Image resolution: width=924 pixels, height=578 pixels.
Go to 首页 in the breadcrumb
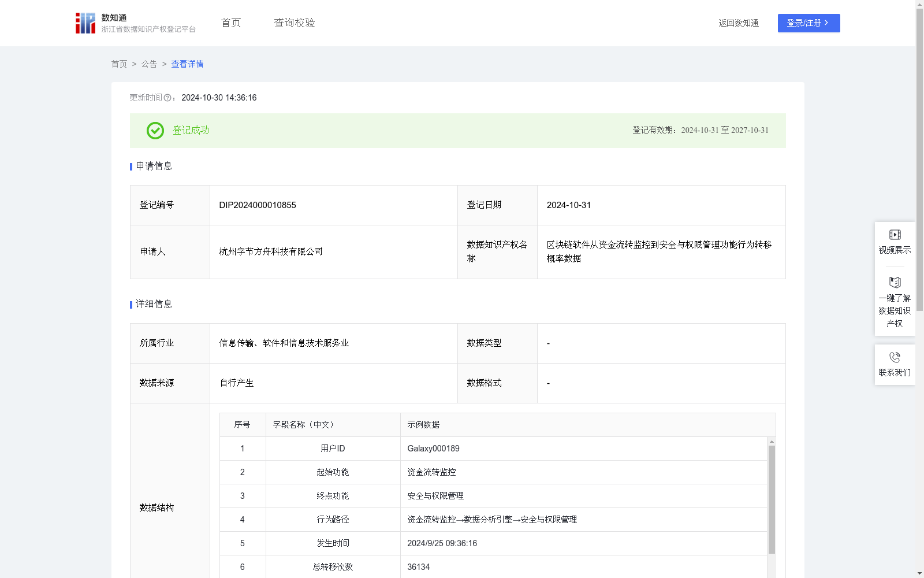(x=119, y=64)
